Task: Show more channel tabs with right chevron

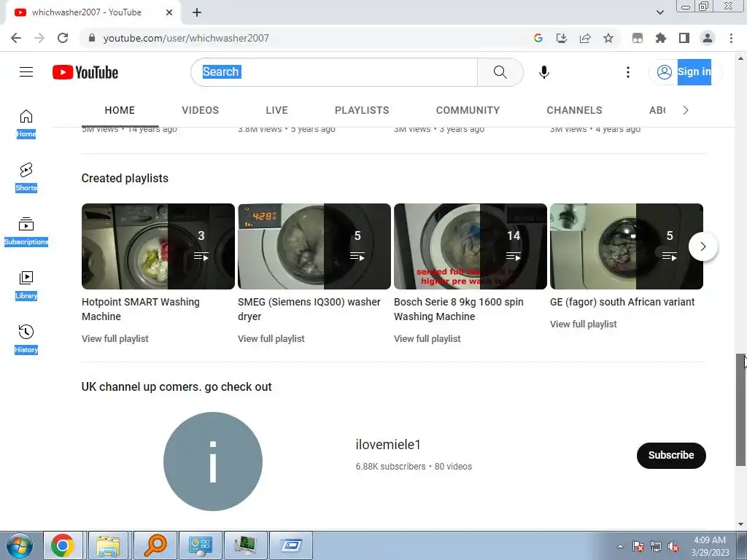Action: [x=686, y=111]
